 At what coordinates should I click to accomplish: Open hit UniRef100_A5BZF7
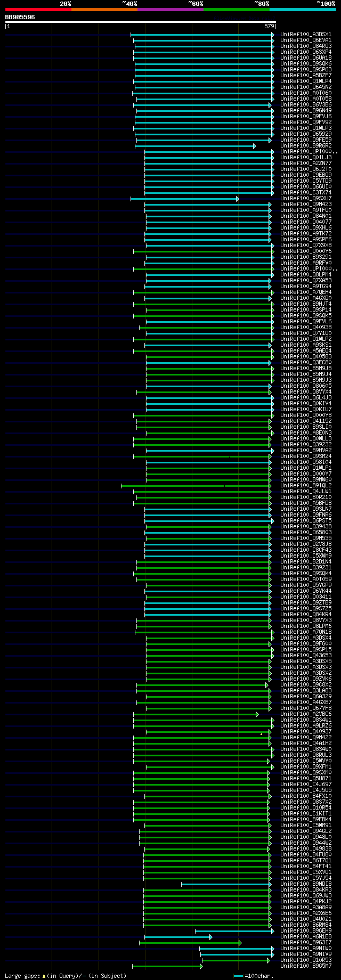(x=306, y=75)
